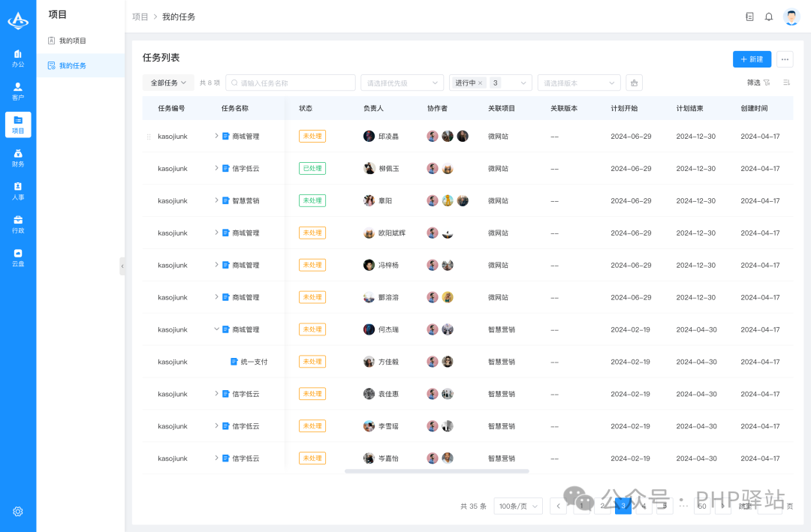Click 何杰瑞 avatar
The width and height of the screenshot is (811, 532).
click(369, 329)
